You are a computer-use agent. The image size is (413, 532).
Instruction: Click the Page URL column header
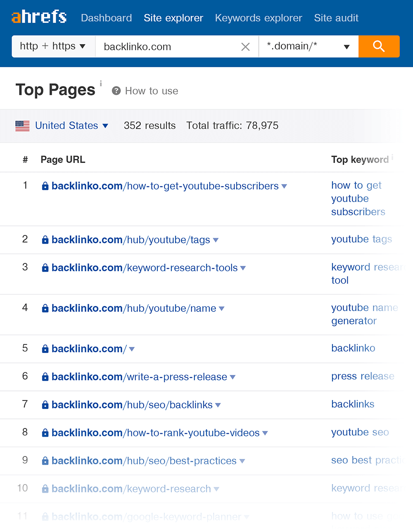pos(63,160)
